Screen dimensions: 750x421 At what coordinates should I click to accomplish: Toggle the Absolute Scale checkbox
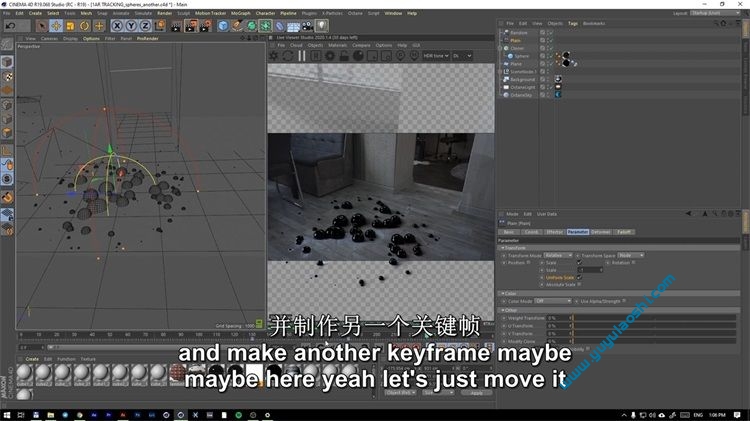click(579, 284)
